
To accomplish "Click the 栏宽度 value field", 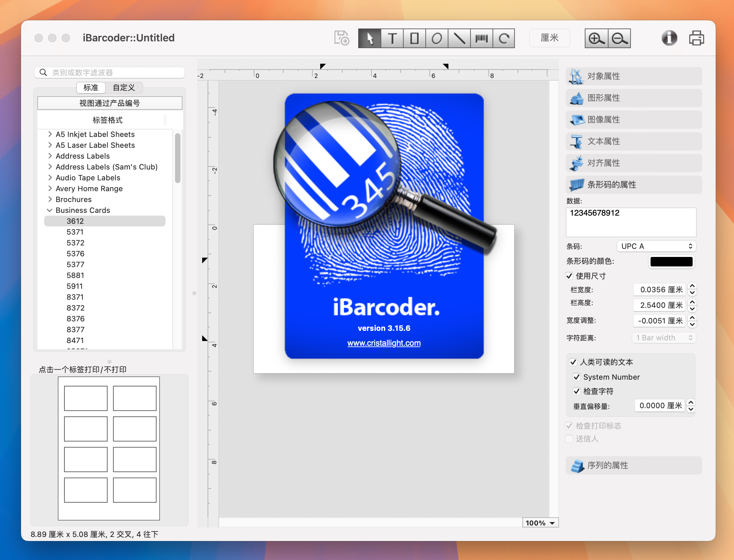I will coord(659,289).
